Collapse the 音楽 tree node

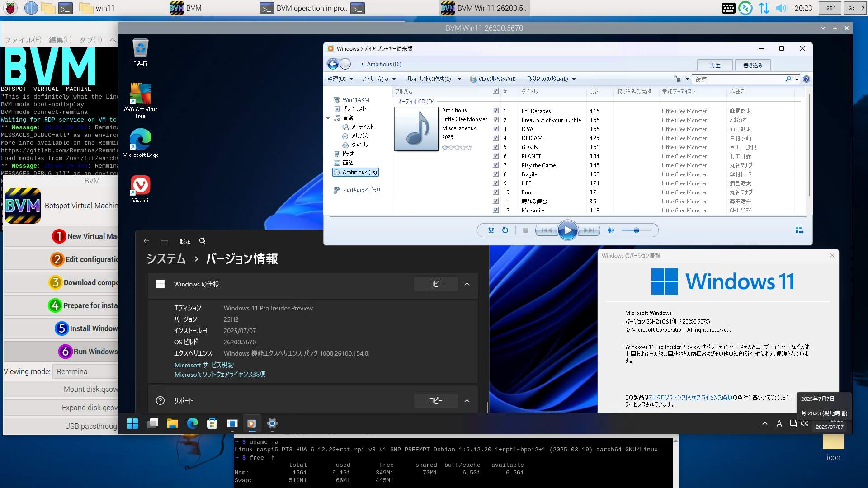coord(328,118)
